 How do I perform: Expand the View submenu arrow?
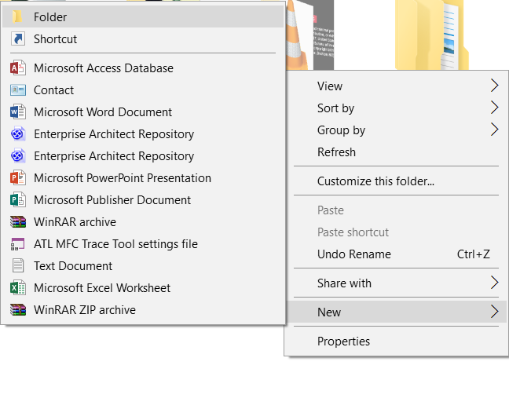494,86
